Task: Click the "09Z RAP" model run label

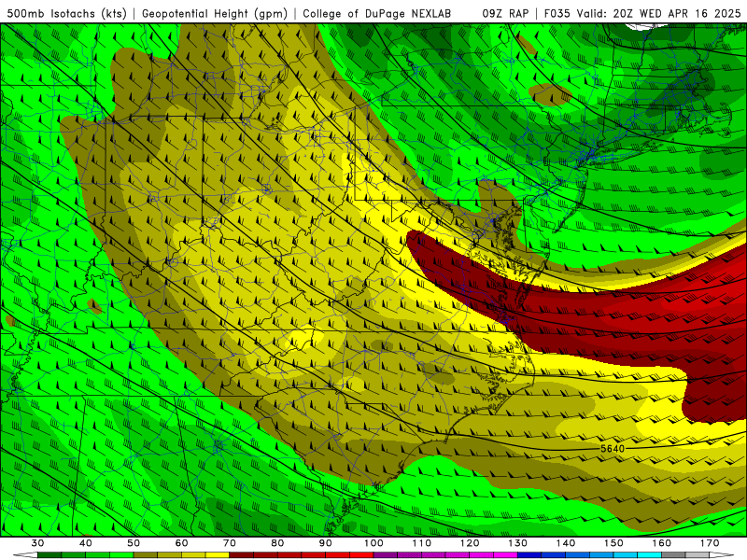Action: (505, 14)
